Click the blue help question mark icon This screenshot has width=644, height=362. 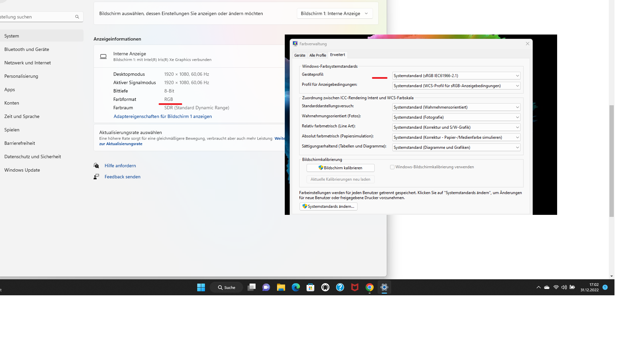340,287
